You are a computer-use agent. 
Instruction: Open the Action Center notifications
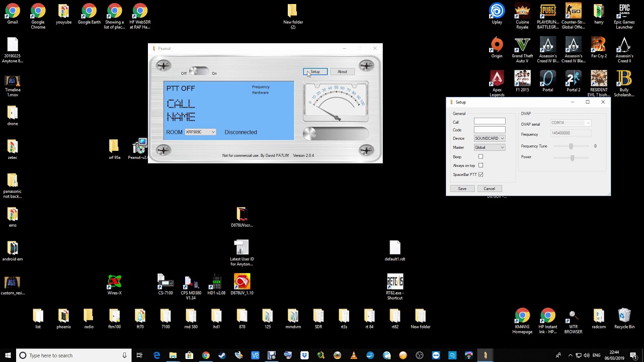click(x=634, y=355)
